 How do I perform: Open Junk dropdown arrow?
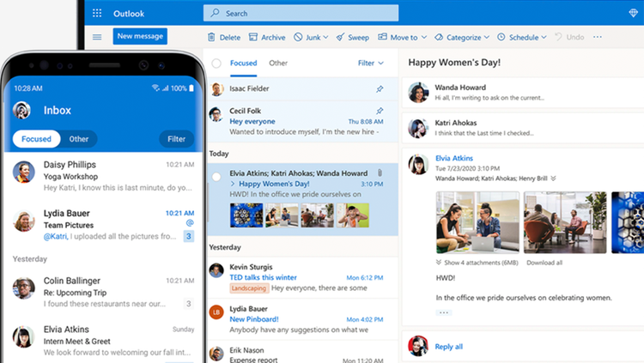click(x=325, y=37)
